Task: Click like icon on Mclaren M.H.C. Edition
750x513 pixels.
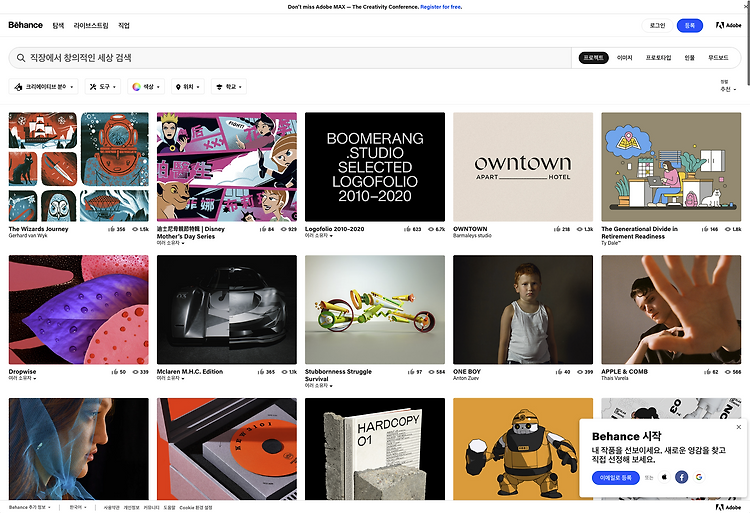Action: click(x=261, y=371)
